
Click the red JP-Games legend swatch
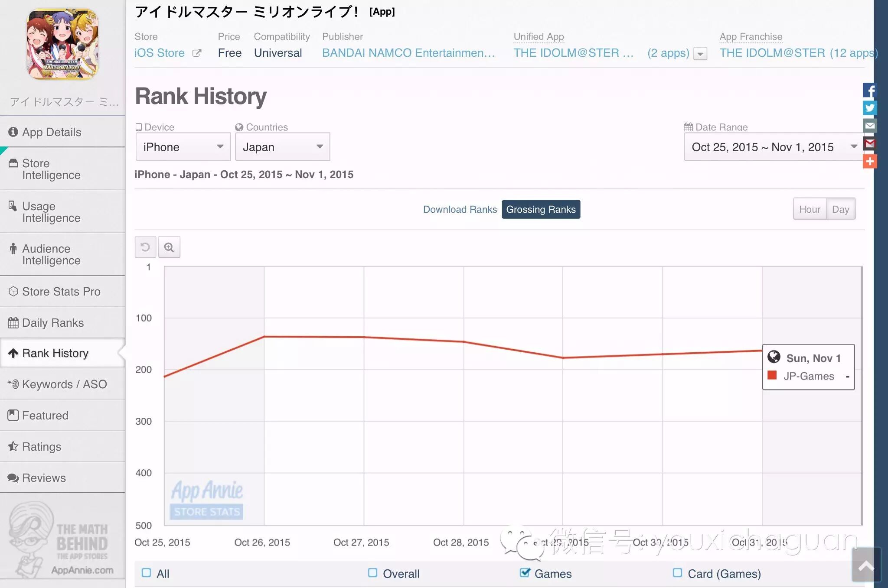pos(772,375)
